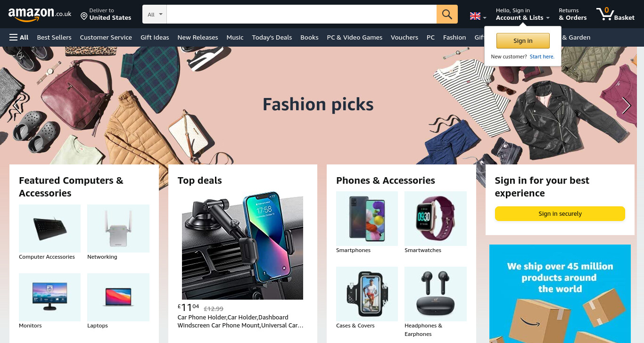Image resolution: width=644 pixels, height=343 pixels.
Task: Advance banner with right arrow
Action: [626, 106]
